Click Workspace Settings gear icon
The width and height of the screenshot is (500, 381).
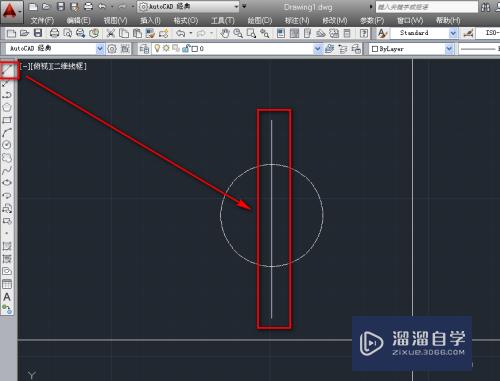point(112,49)
